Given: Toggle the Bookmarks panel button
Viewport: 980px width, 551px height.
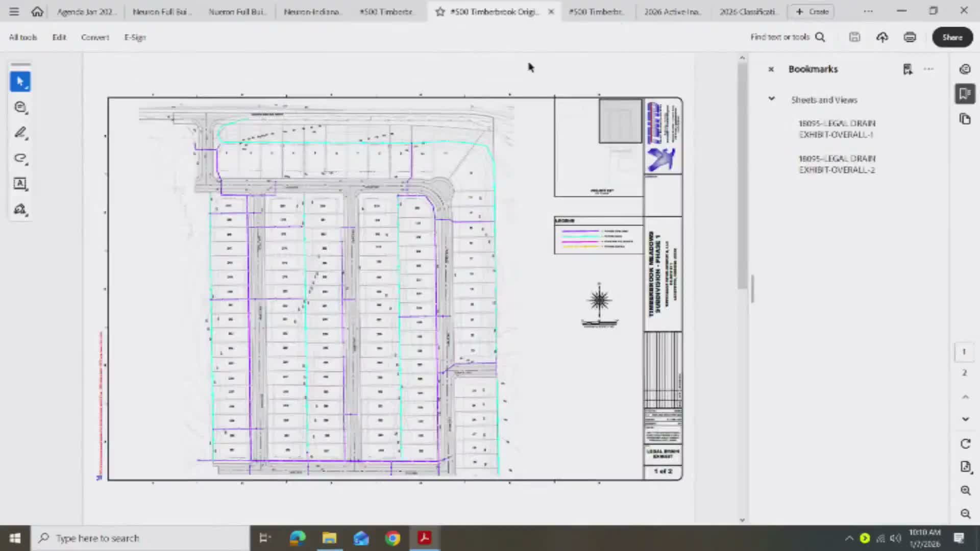Looking at the screenshot, I should 965,94.
